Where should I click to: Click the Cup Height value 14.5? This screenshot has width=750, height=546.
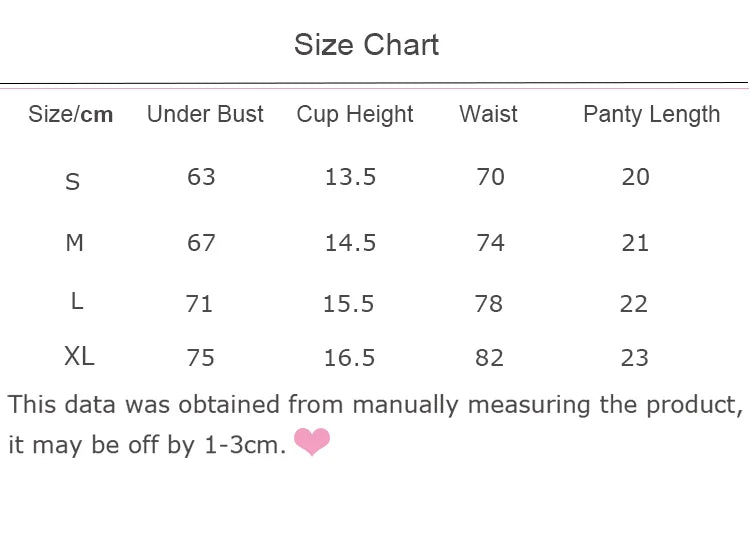(350, 243)
